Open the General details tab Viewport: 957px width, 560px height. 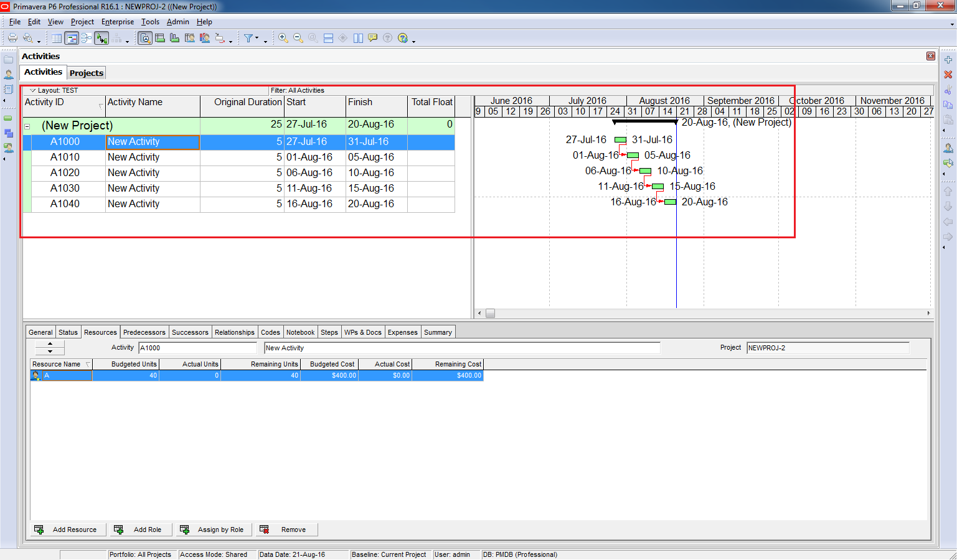40,332
